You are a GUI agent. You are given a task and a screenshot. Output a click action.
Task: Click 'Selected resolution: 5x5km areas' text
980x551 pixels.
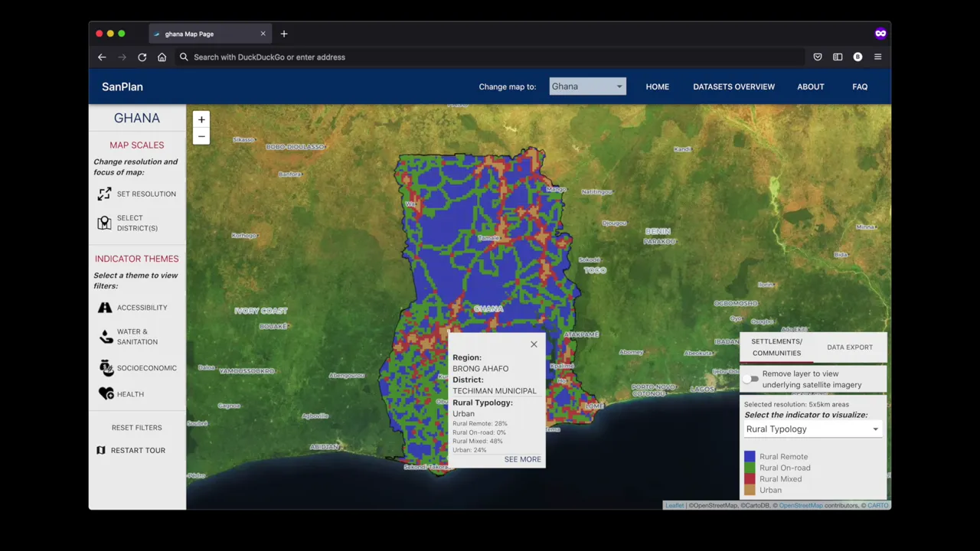pos(796,404)
